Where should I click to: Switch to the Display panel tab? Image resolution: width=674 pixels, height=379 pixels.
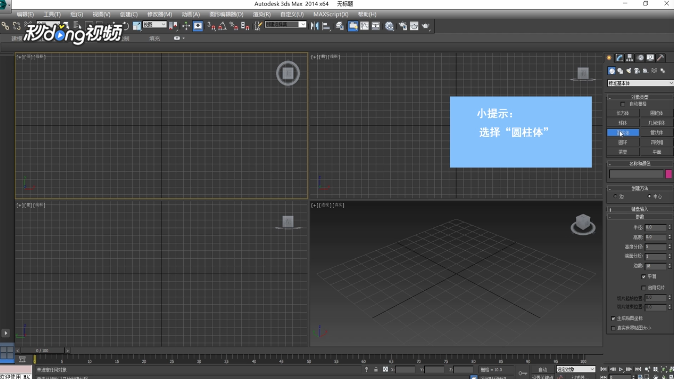click(x=650, y=58)
